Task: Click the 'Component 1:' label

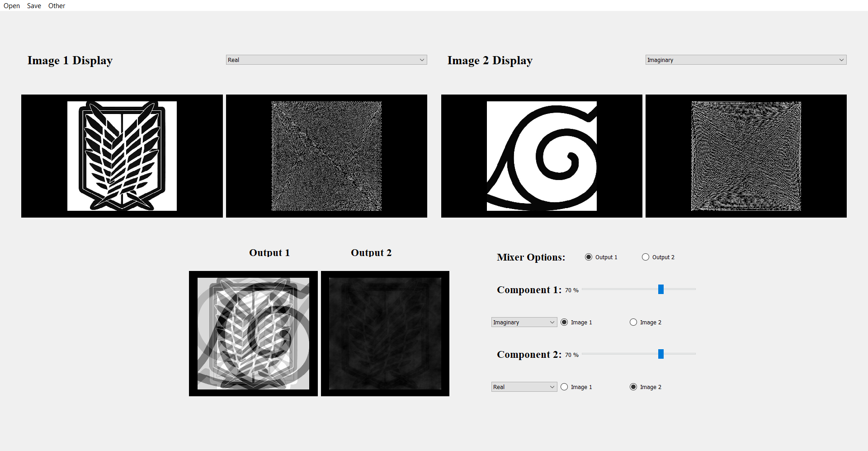Action: tap(529, 290)
